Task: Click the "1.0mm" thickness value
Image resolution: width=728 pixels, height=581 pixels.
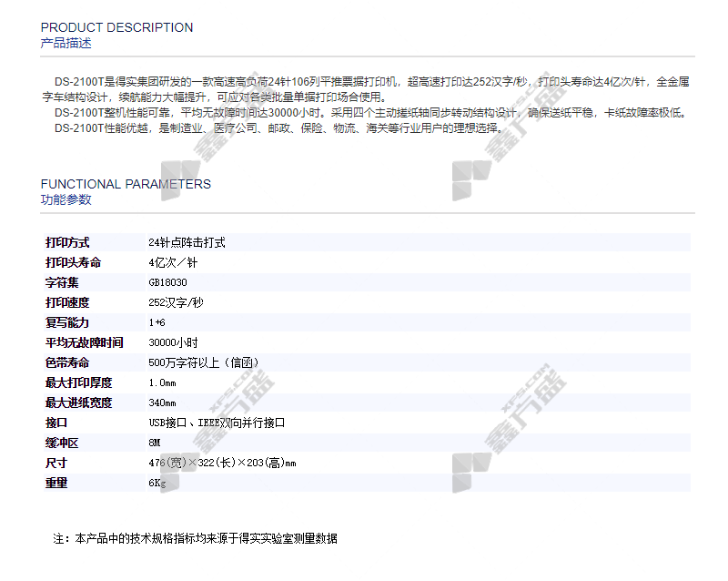Action: tap(162, 383)
